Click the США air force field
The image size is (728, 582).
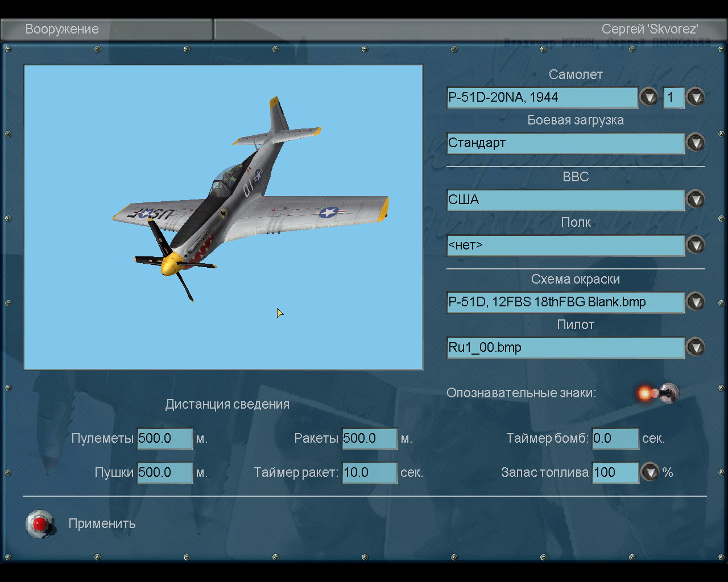point(565,199)
